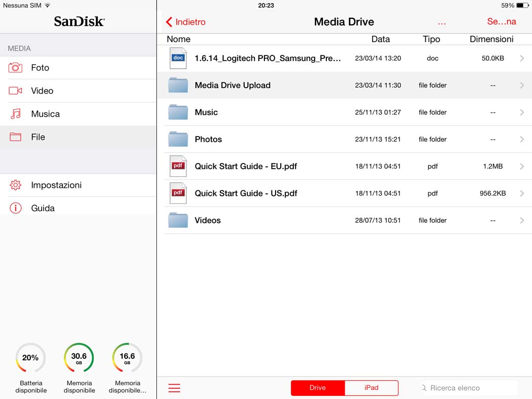Tap the Musica note icon

(x=15, y=114)
